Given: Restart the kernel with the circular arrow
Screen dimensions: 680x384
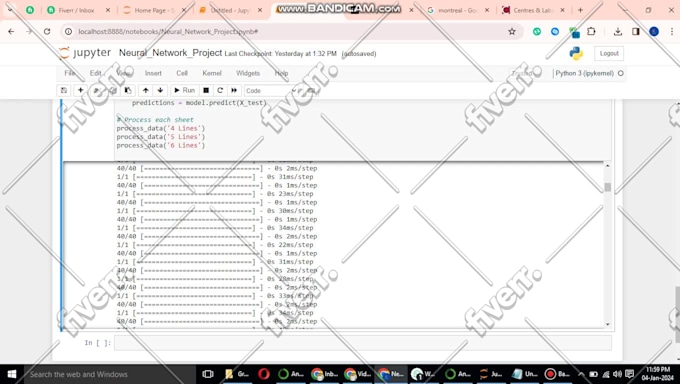Looking at the screenshot, I should click(x=220, y=90).
